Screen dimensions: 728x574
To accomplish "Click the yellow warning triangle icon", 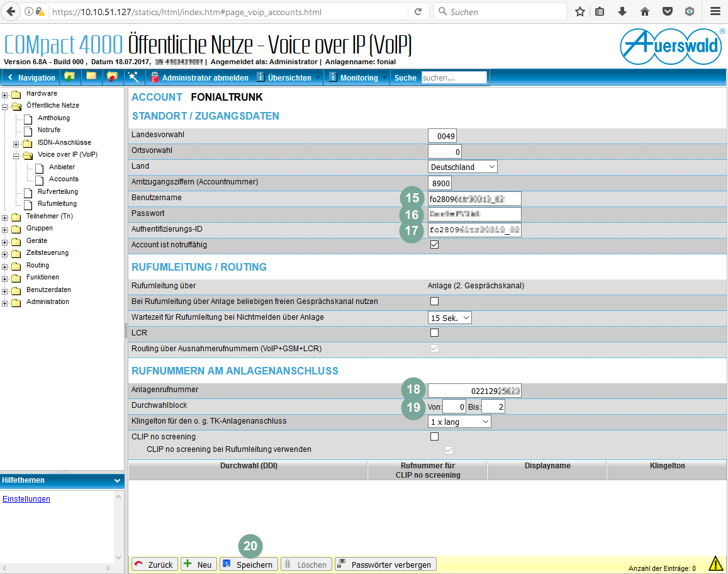I will tap(715, 563).
